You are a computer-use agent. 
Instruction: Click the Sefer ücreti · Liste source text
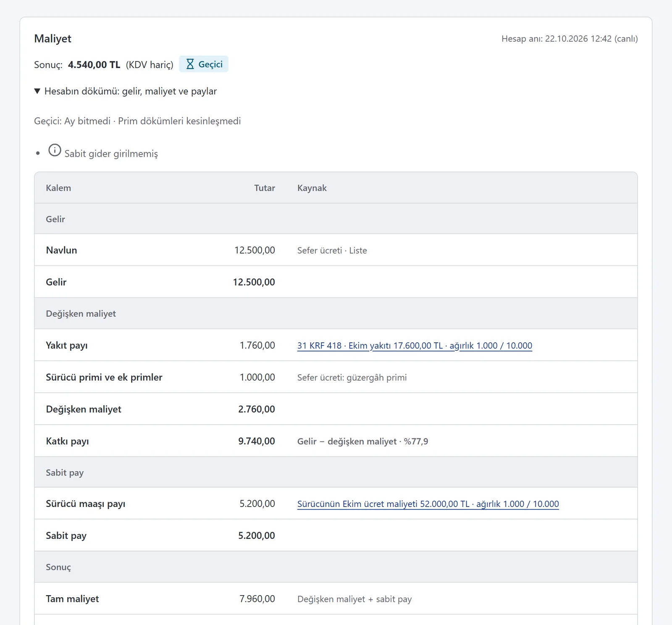pos(332,250)
